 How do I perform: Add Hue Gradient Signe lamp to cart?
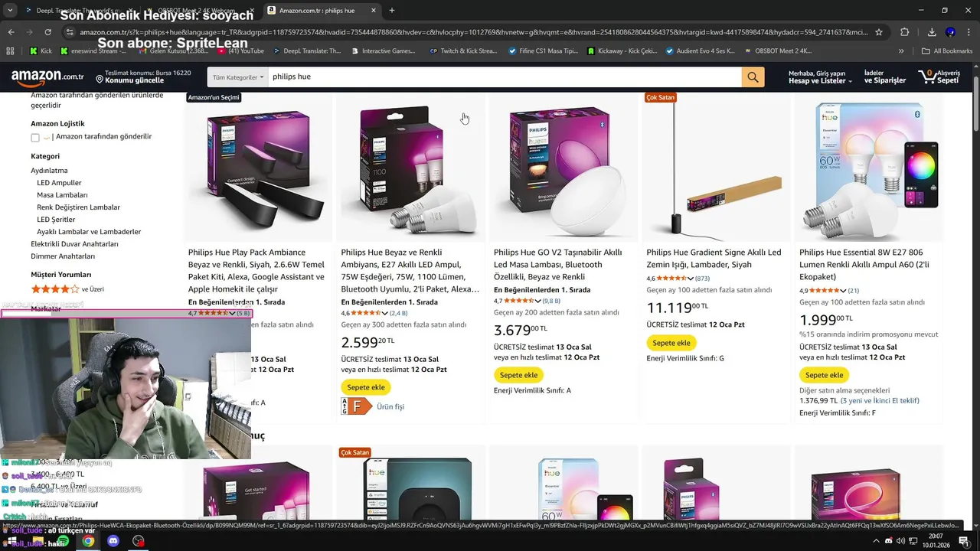click(671, 343)
